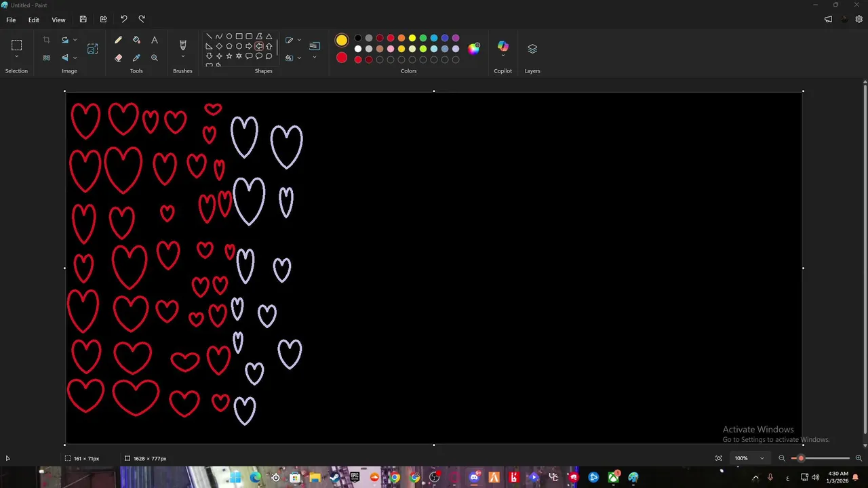This screenshot has height=488, width=868.
Task: Select the Eraser tool
Action: pyautogui.click(x=118, y=58)
